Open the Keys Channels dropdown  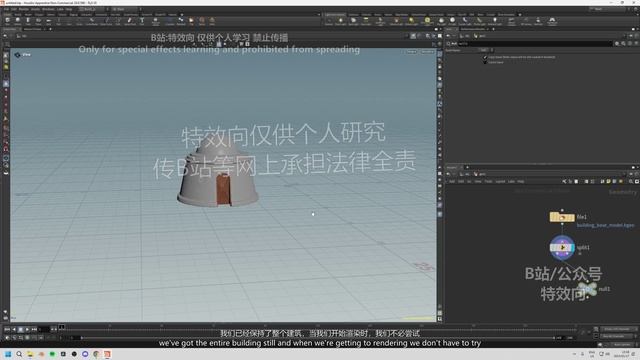click(619, 329)
